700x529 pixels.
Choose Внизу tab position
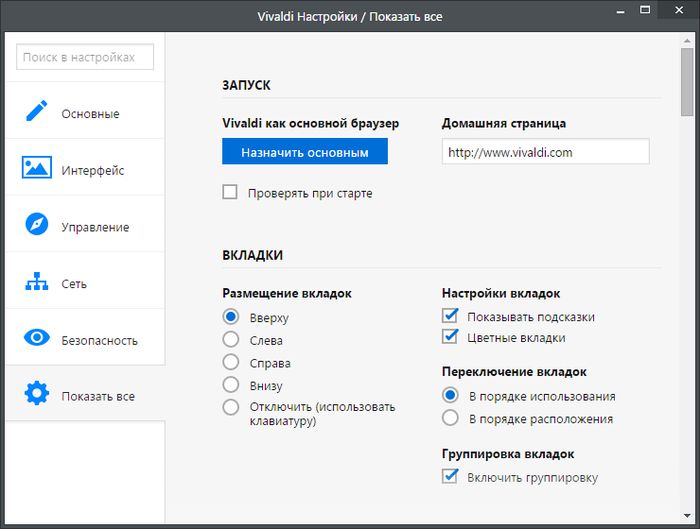coord(231,385)
